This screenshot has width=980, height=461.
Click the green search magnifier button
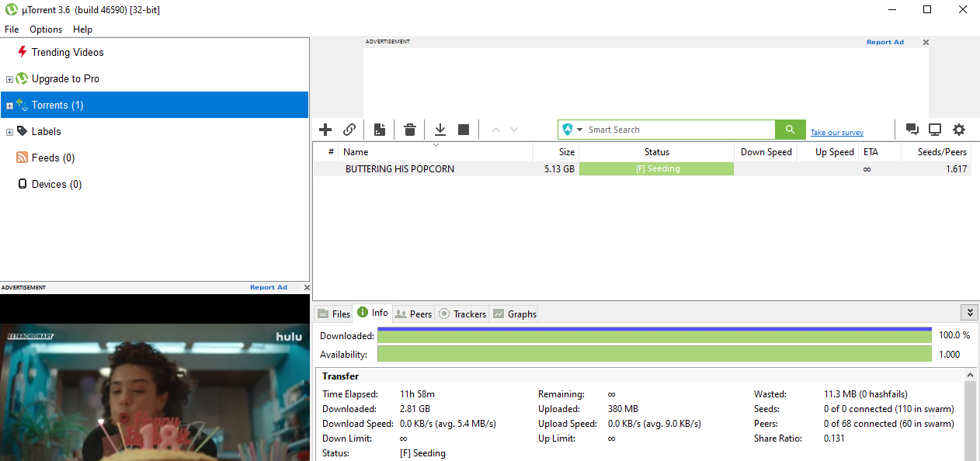790,130
